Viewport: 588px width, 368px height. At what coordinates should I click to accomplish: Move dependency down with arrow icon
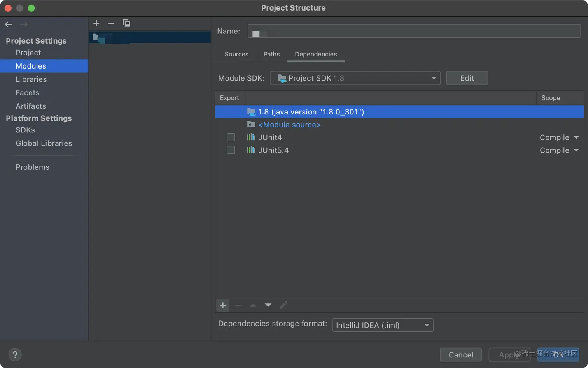268,305
